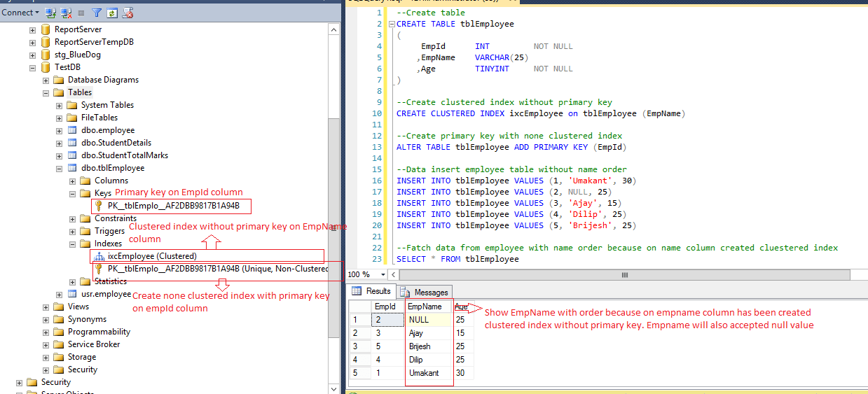Screen dimensions: 868x394
Task: Click the script icon with red X in toolbar
Action: 128,13
